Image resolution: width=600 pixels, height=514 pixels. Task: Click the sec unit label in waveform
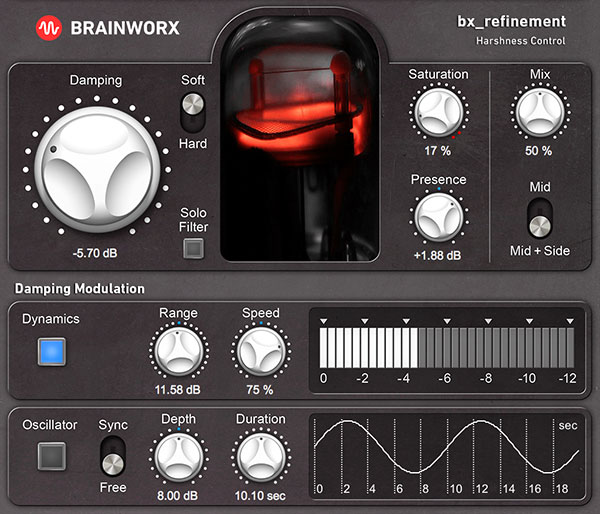[568, 426]
